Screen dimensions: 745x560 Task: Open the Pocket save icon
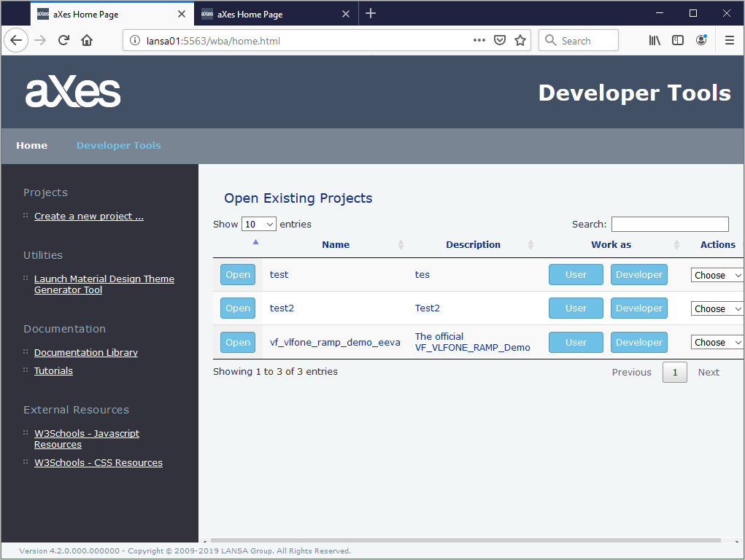click(x=500, y=41)
